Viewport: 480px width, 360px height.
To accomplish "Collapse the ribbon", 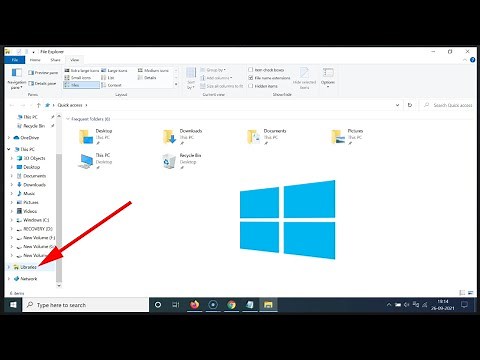I will (x=465, y=60).
